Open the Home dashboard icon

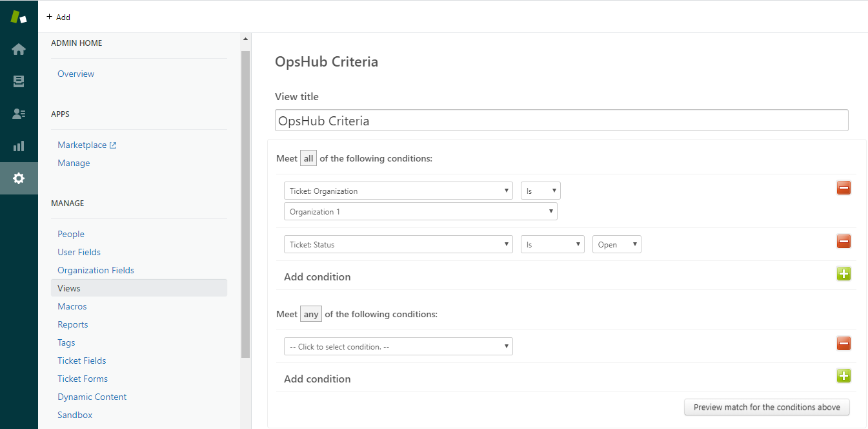19,49
